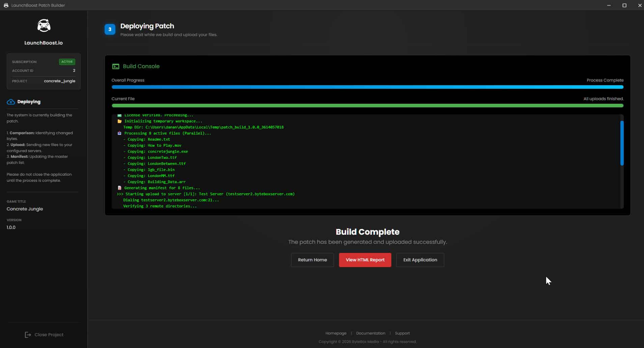Open the Documentation footer link

click(x=370, y=333)
